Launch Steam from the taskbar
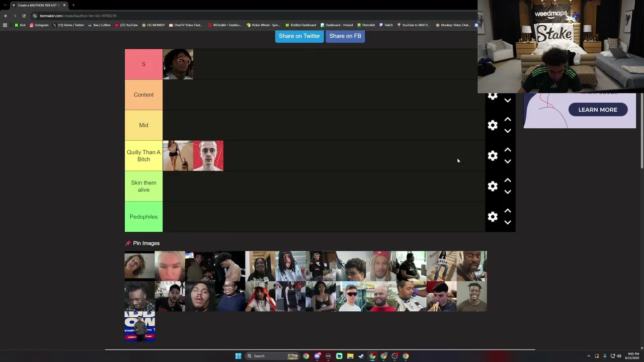 pos(361,356)
